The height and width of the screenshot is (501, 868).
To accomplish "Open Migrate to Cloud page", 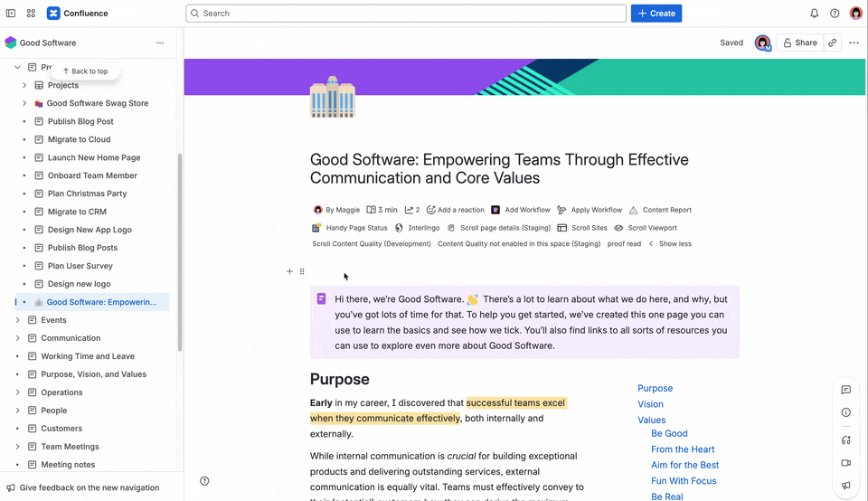I will (80, 139).
